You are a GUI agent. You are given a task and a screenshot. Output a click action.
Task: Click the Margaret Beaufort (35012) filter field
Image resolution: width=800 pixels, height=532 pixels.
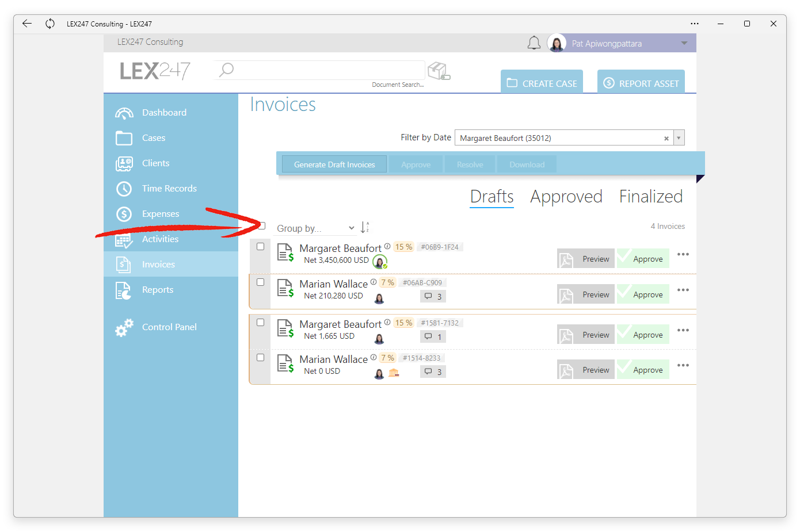[564, 138]
